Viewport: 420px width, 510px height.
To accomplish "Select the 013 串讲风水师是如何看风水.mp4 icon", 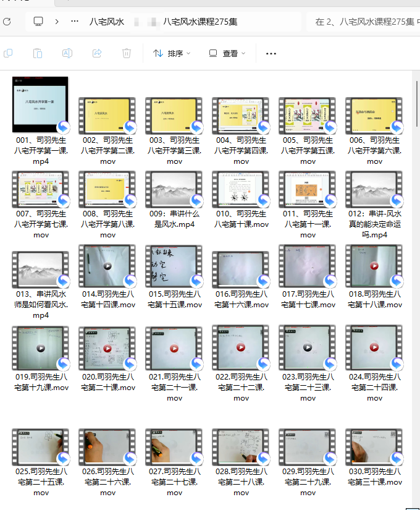I will coord(40,270).
